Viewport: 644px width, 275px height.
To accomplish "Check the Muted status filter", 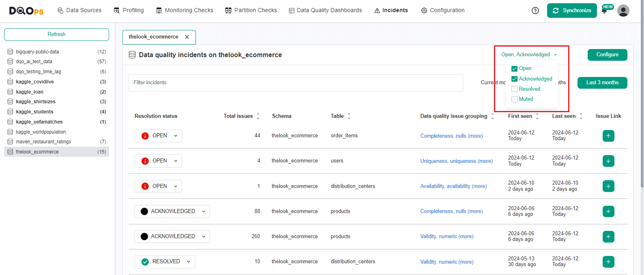I will coord(514,99).
